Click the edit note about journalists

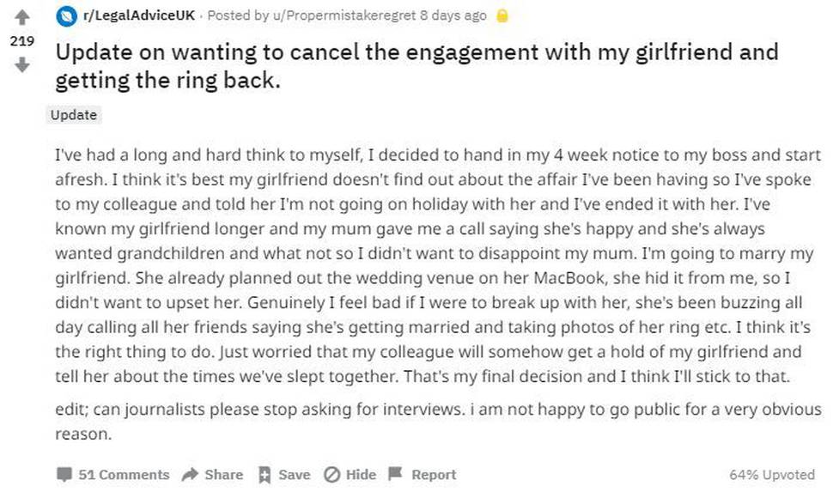(438, 422)
